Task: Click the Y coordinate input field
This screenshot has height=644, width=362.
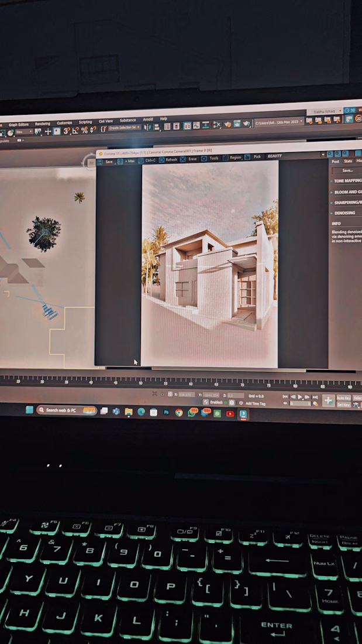Action: click(x=211, y=395)
